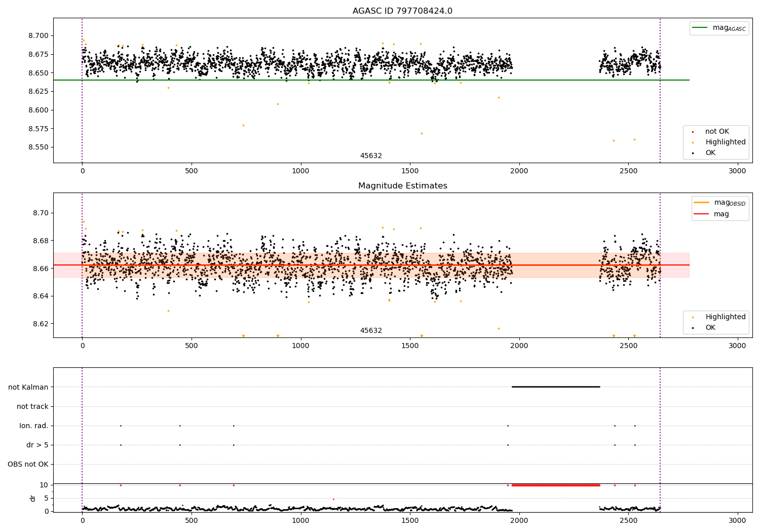Click the 8.66 tick in Magnitude Estimates plot
The image size is (760, 532).
pyautogui.click(x=41, y=269)
